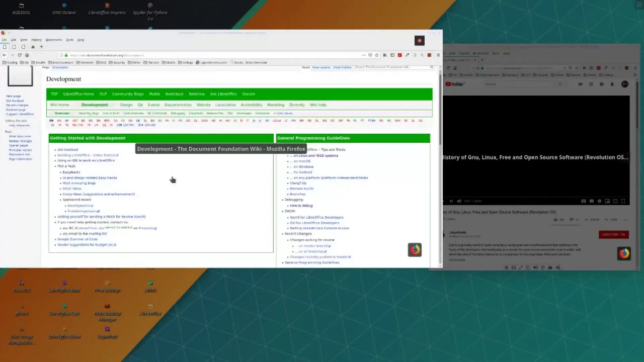This screenshot has height=362, width=644.
Task: Open the View menu in Firefox
Action: click(24, 40)
